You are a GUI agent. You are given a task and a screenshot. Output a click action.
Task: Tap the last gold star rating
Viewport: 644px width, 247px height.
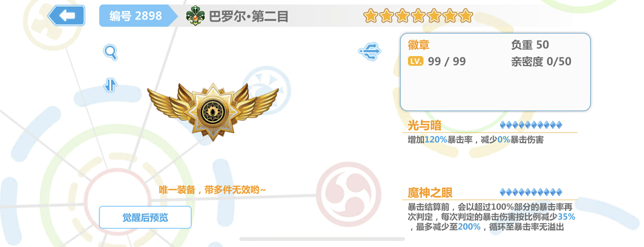(x=466, y=16)
